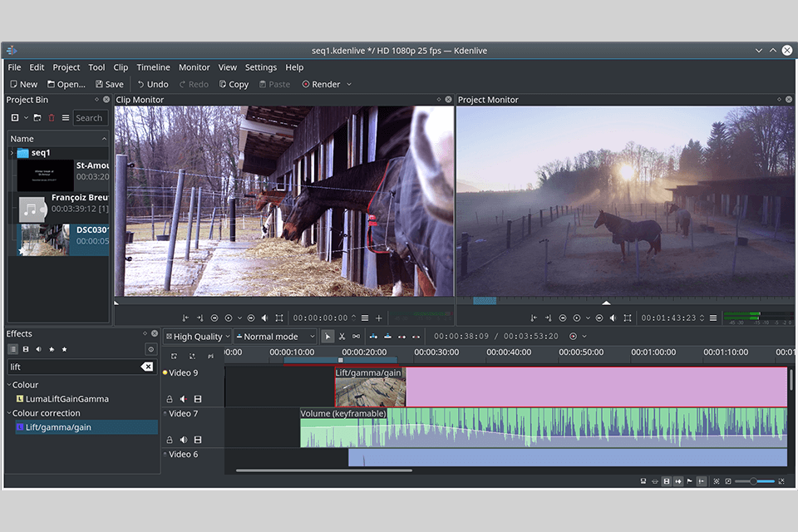The height and width of the screenshot is (532, 798).
Task: Toggle show markers flag in status bar
Action: pyautogui.click(x=690, y=481)
